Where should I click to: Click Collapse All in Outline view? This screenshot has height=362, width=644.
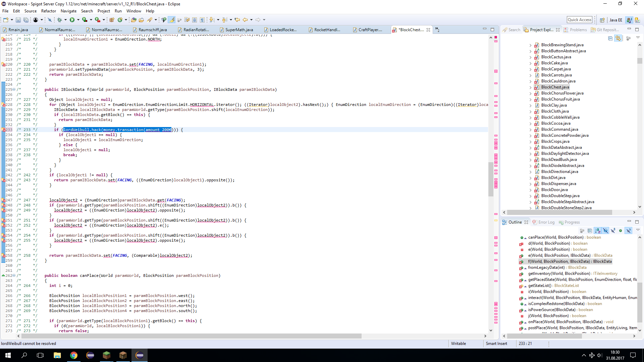[590, 231]
